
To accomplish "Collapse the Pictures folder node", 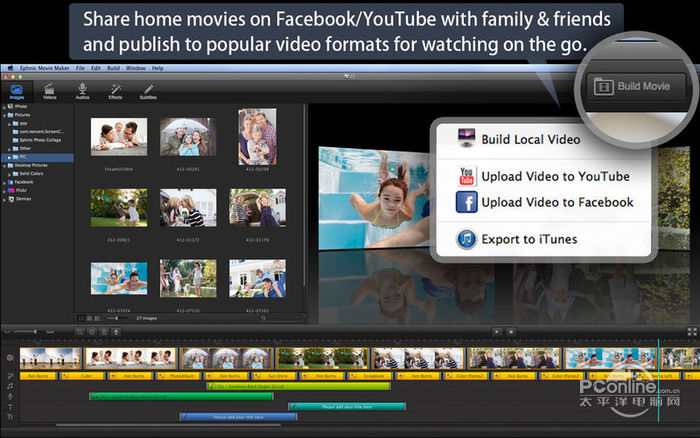I will [x=4, y=115].
